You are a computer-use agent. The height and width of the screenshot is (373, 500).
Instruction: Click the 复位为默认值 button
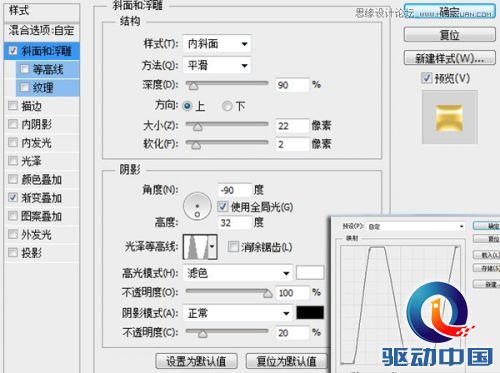(x=286, y=361)
